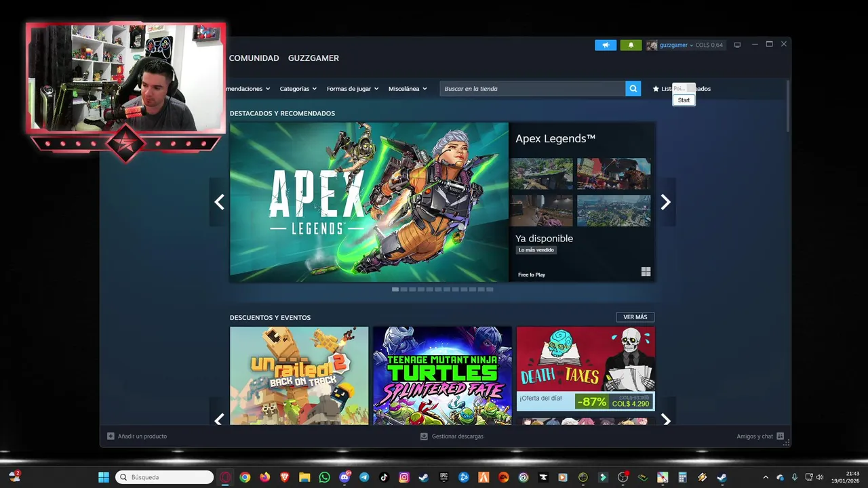Expand the Formas de jugar dropdown

(x=353, y=89)
